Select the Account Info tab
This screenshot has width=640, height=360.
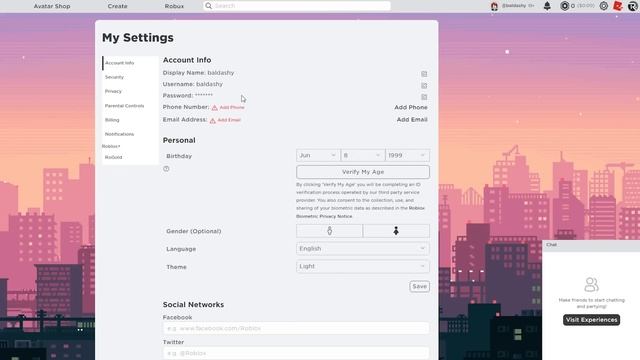pos(130,63)
